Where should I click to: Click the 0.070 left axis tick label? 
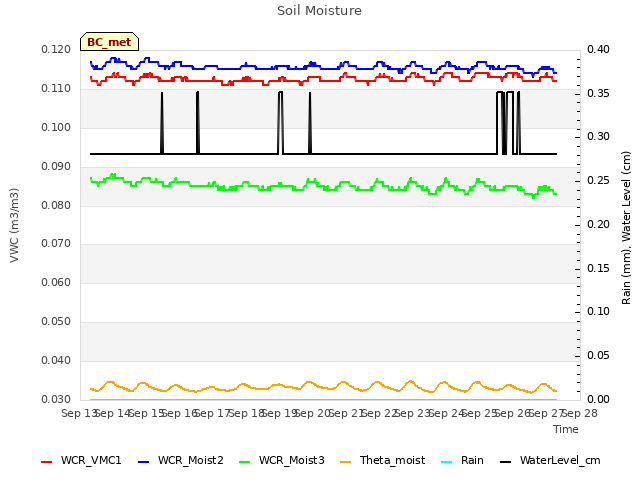pyautogui.click(x=56, y=244)
